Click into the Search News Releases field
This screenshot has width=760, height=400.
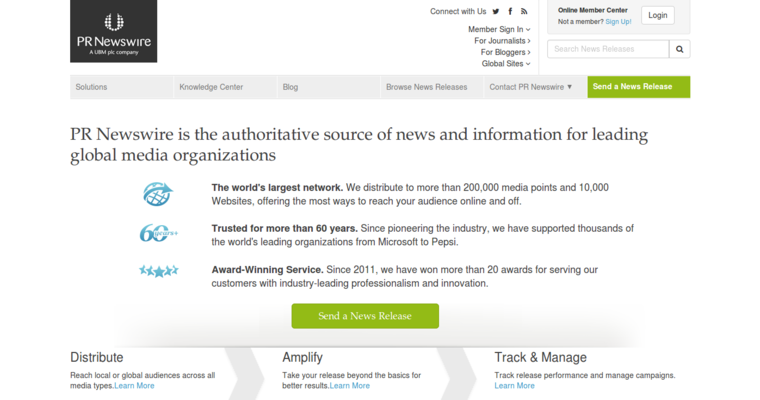point(608,49)
